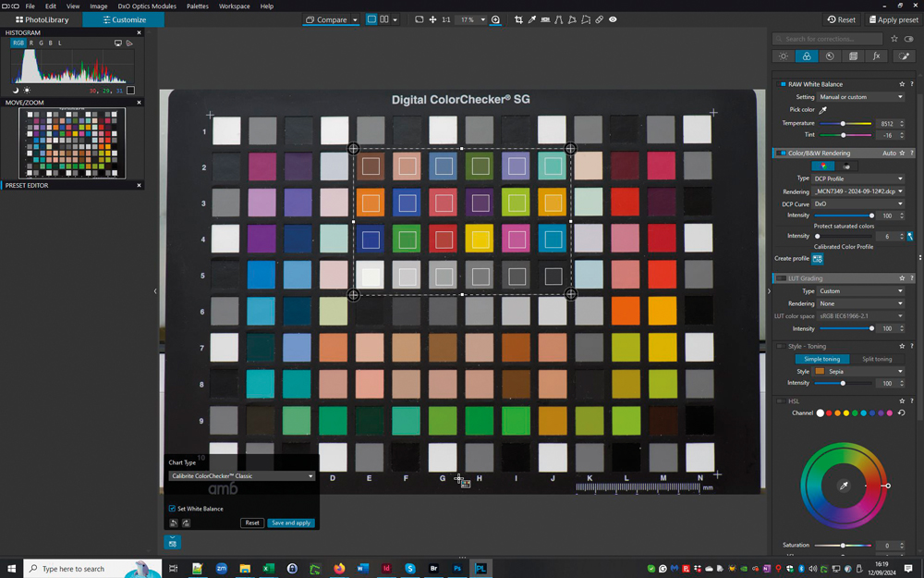924x578 pixels.
Task: Open LUT color space dropdown
Action: point(861,316)
